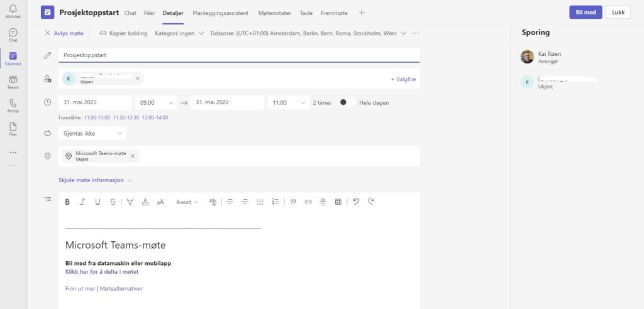This screenshot has width=644, height=309.
Task: Click the Prosjektoppstart title input field
Action: click(x=239, y=55)
